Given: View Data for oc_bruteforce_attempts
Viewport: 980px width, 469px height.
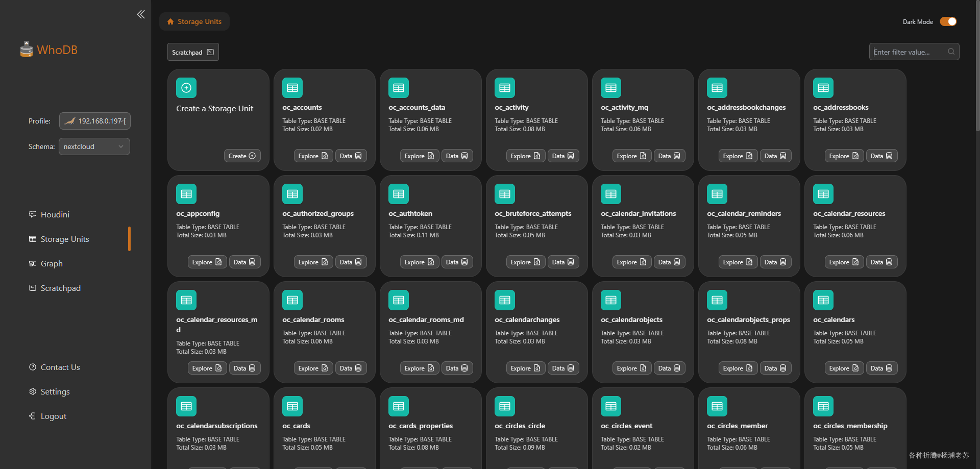Looking at the screenshot, I should [x=563, y=262].
